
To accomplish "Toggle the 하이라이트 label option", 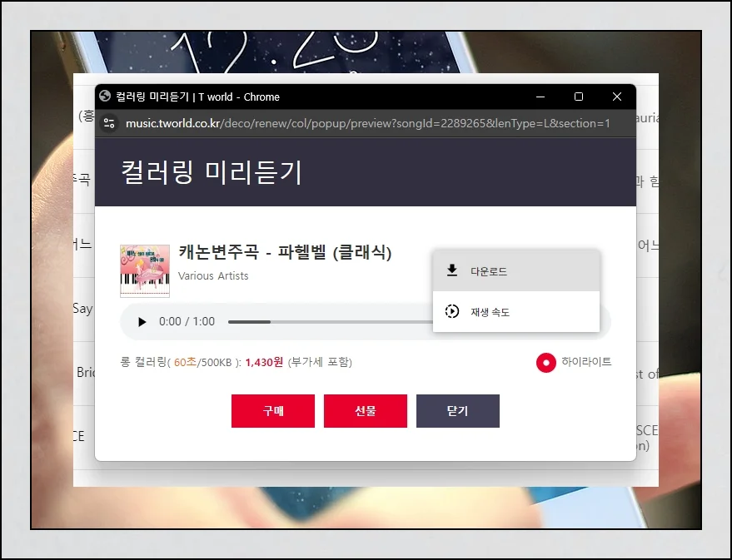I will [586, 362].
